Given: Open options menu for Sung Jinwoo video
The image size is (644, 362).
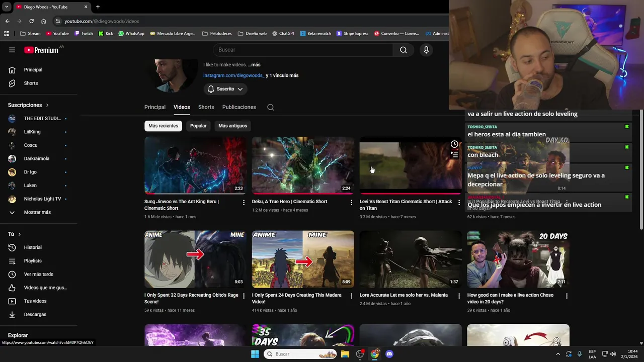Looking at the screenshot, I should (x=244, y=202).
